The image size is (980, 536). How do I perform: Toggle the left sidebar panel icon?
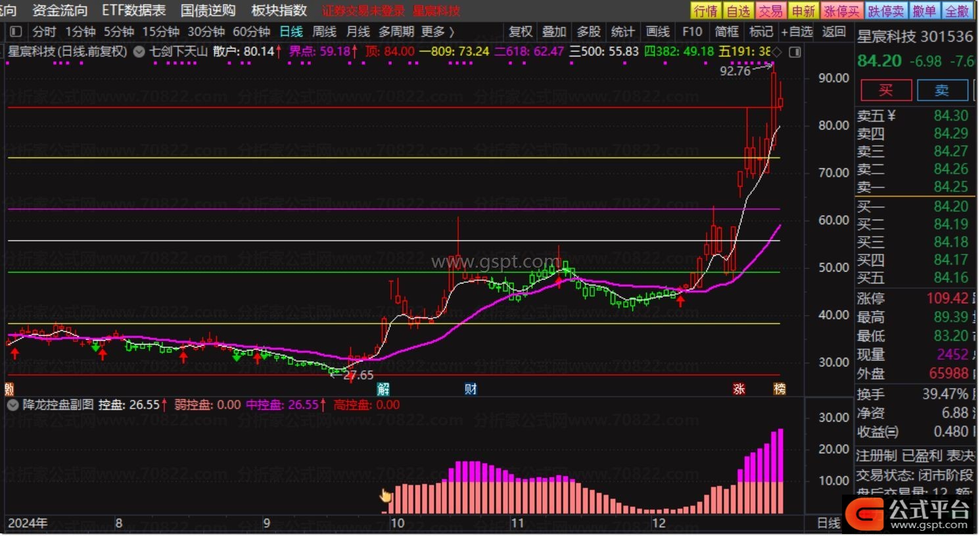click(16, 32)
